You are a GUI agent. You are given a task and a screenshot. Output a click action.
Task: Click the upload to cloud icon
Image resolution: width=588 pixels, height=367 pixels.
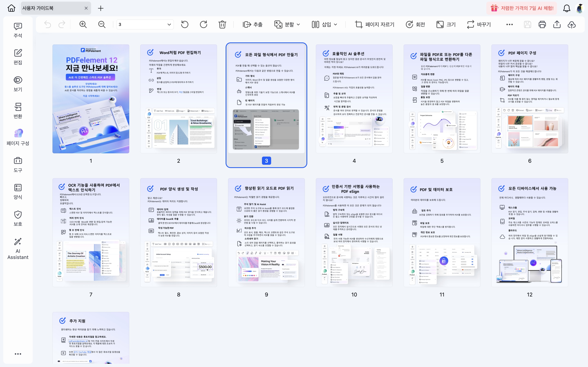click(x=571, y=24)
